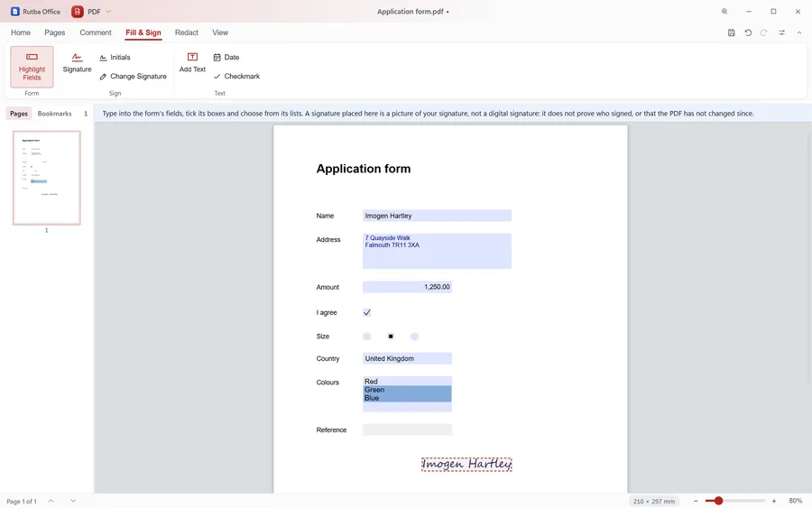
Task: Select the middle Size radio button
Action: click(391, 336)
